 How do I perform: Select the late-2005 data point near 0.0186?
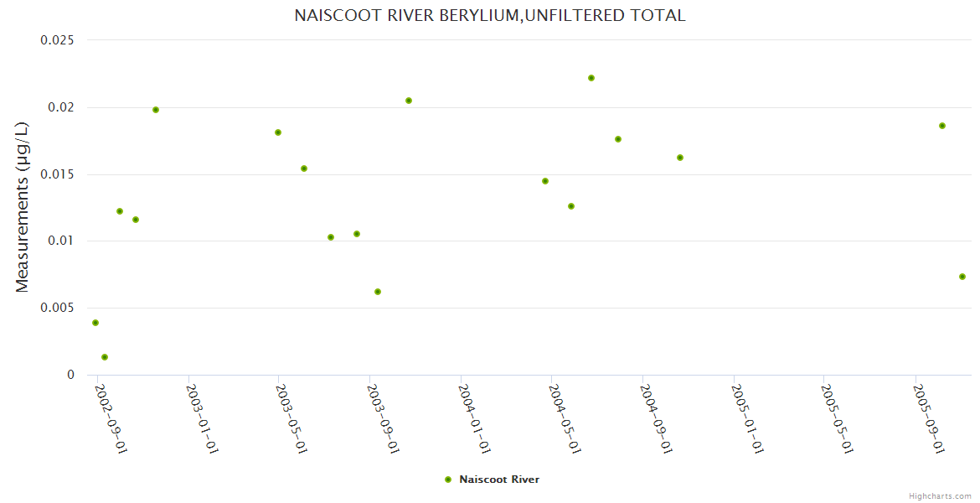942,126
